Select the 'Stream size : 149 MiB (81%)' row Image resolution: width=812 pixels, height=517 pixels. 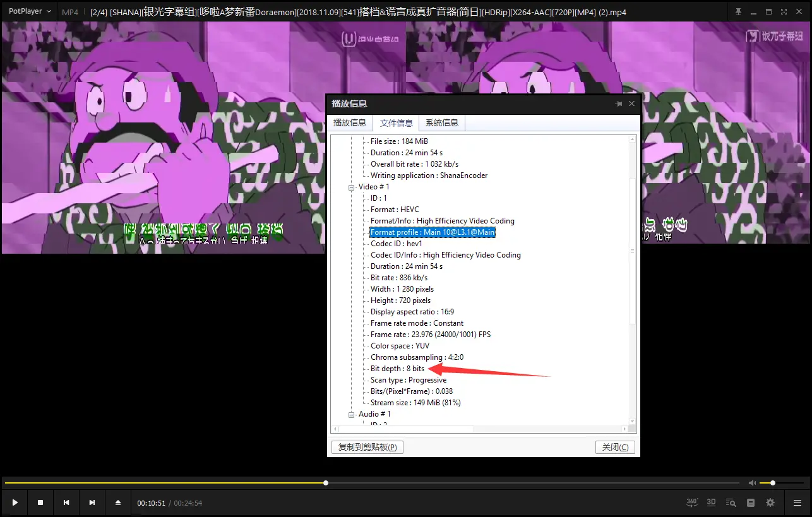415,403
